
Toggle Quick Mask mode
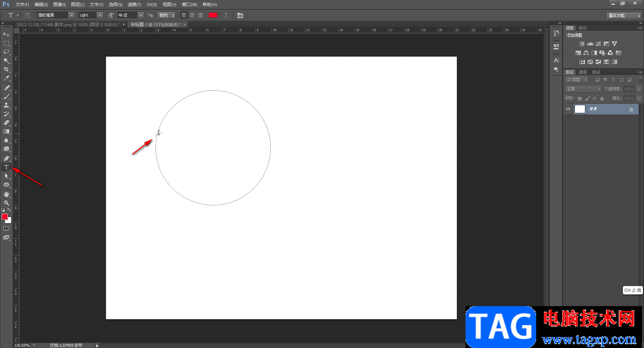6,228
